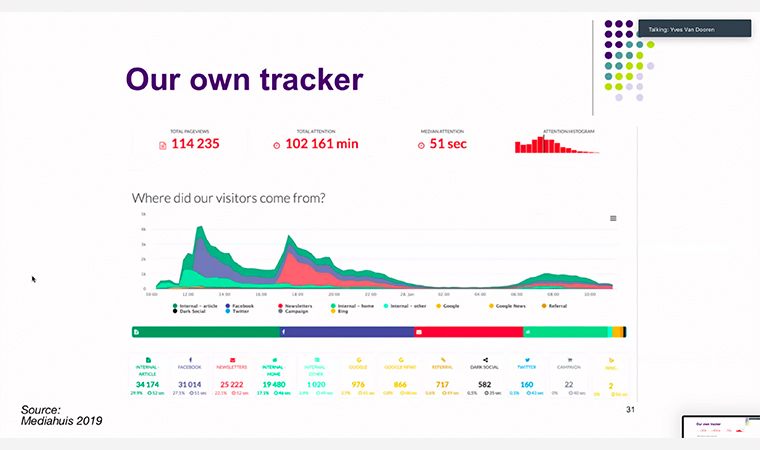The height and width of the screenshot is (450, 760).
Task: Click the 976 Google count
Action: (358, 385)
